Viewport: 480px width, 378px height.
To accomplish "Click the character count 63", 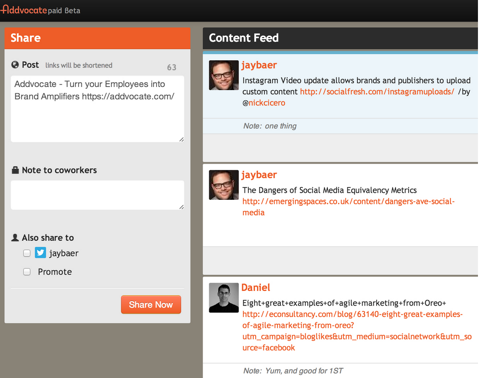I will coord(172,67).
